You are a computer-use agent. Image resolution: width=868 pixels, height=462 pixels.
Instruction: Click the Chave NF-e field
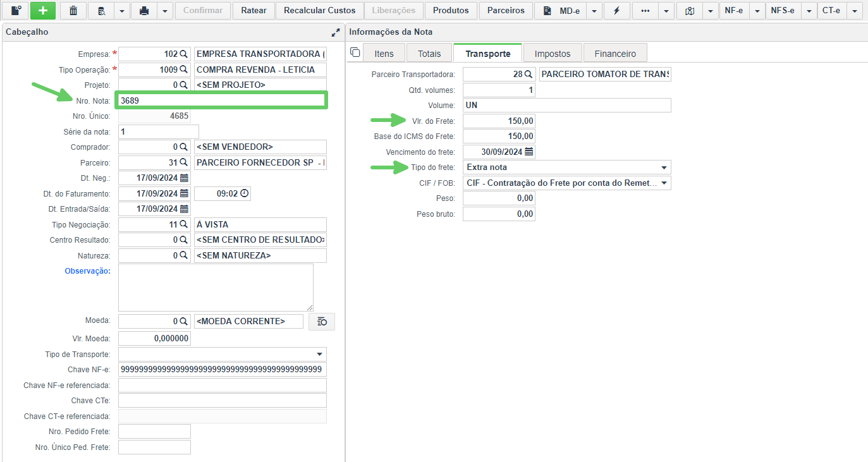coord(223,369)
